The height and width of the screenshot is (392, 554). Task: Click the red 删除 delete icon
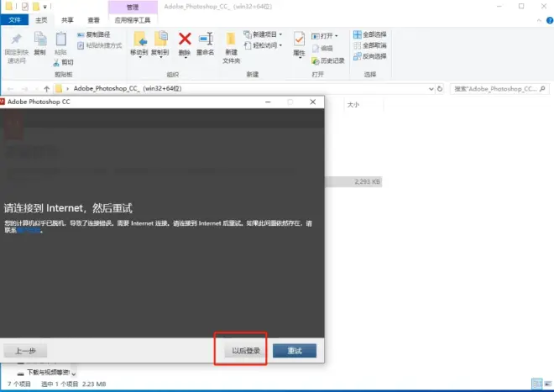pos(185,44)
